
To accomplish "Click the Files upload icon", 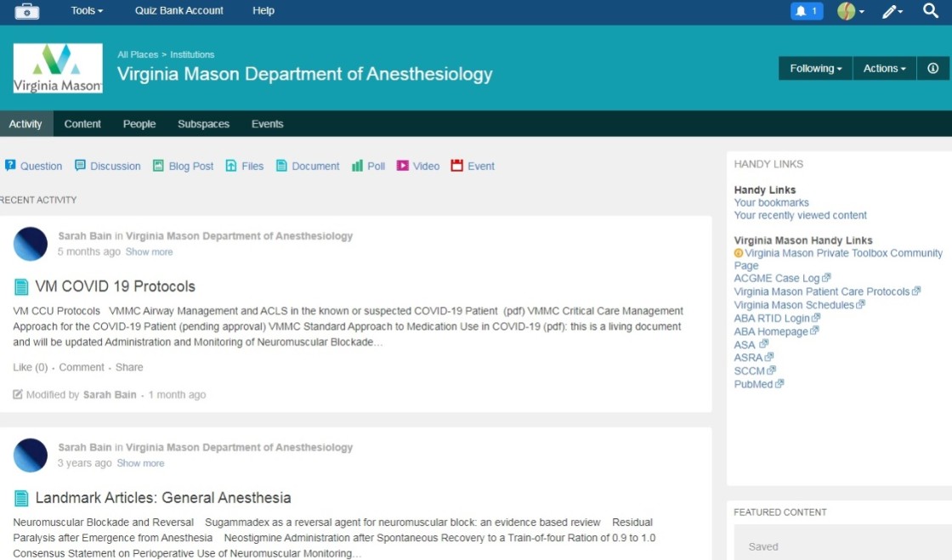I will [230, 165].
